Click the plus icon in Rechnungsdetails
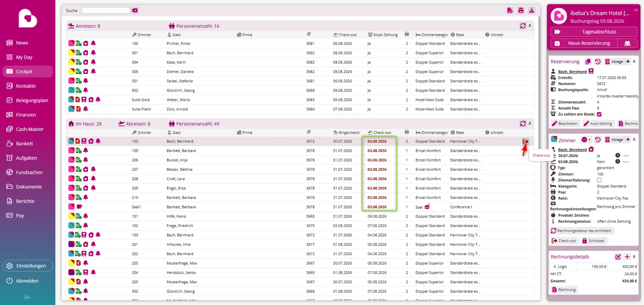This screenshot has width=644, height=305. click(x=627, y=257)
